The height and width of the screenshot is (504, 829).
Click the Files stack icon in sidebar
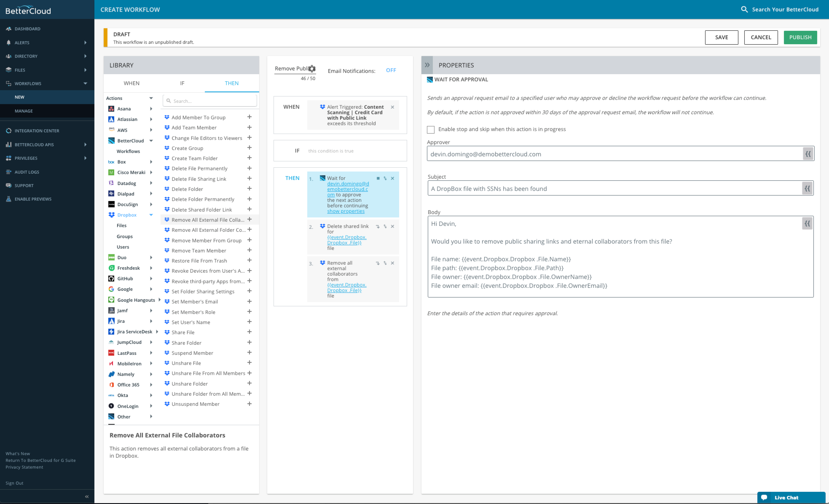(x=8, y=70)
